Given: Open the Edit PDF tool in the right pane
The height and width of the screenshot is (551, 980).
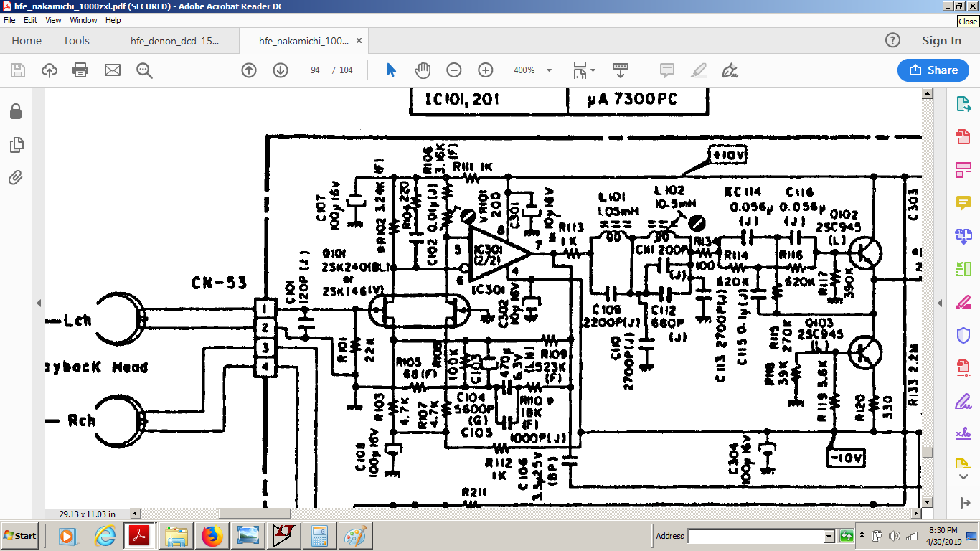Looking at the screenshot, I should [963, 170].
